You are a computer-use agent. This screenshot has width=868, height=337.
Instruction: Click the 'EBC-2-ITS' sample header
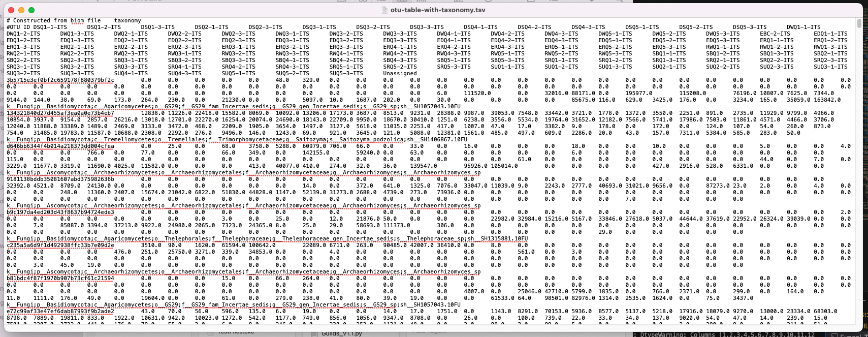tap(775, 34)
